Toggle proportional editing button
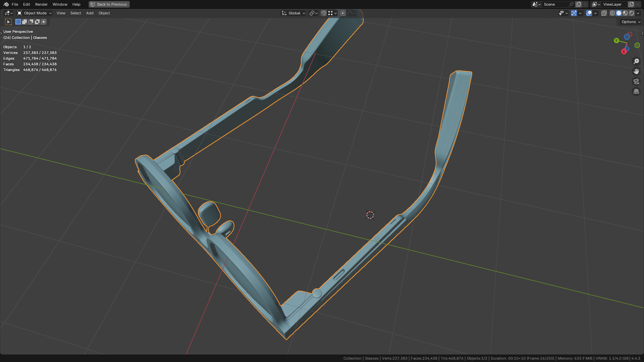The height and width of the screenshot is (362, 644). tap(343, 13)
